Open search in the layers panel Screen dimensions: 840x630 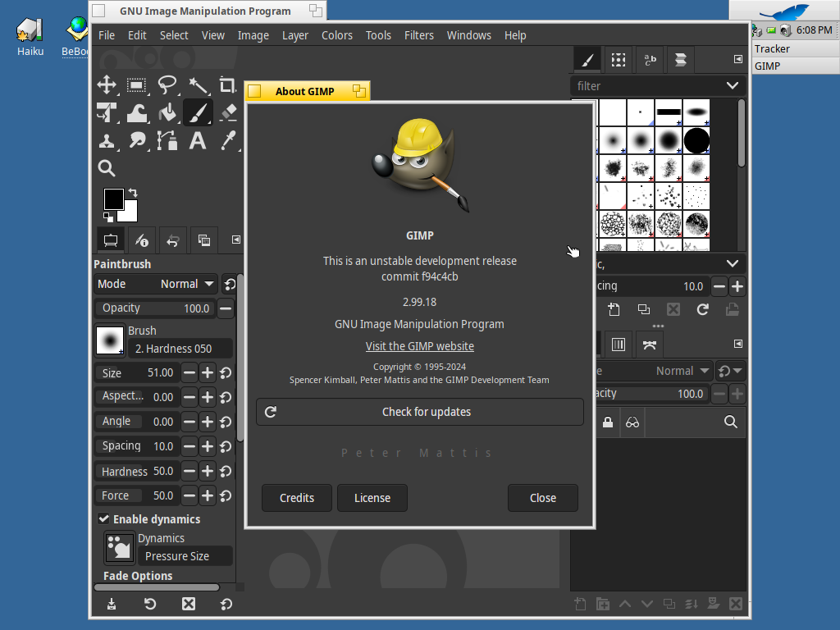click(731, 422)
